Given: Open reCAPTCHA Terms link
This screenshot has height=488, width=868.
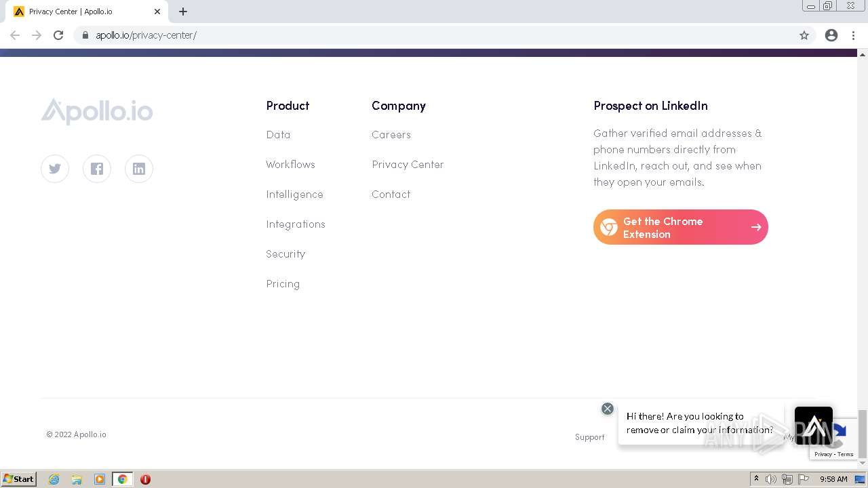Looking at the screenshot, I should pos(845,455).
